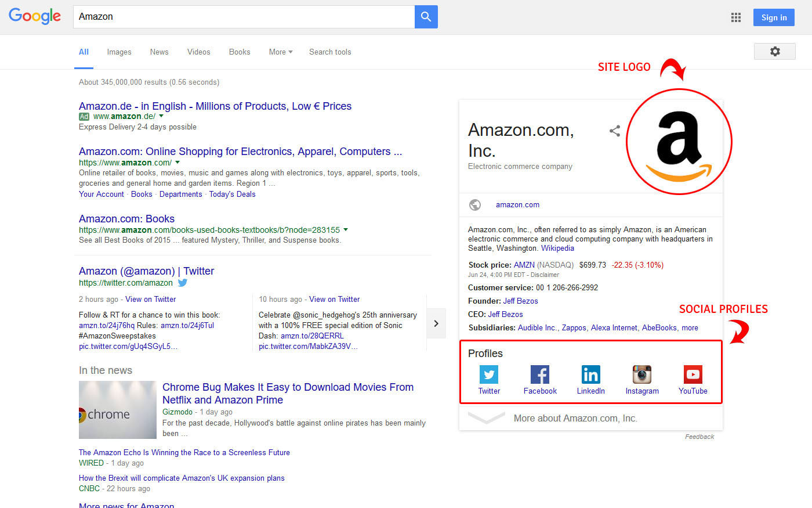812x508 pixels.
Task: Open the settings gear icon
Action: (774, 52)
